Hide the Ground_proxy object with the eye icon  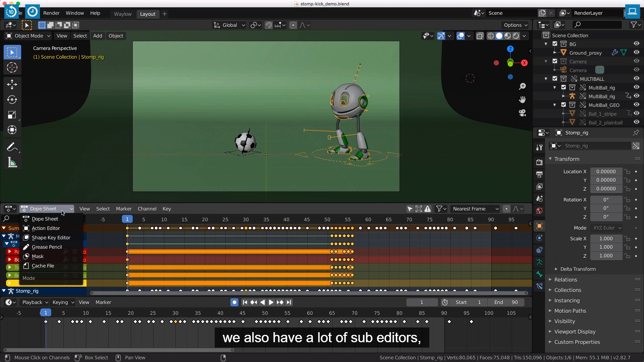pyautogui.click(x=636, y=52)
